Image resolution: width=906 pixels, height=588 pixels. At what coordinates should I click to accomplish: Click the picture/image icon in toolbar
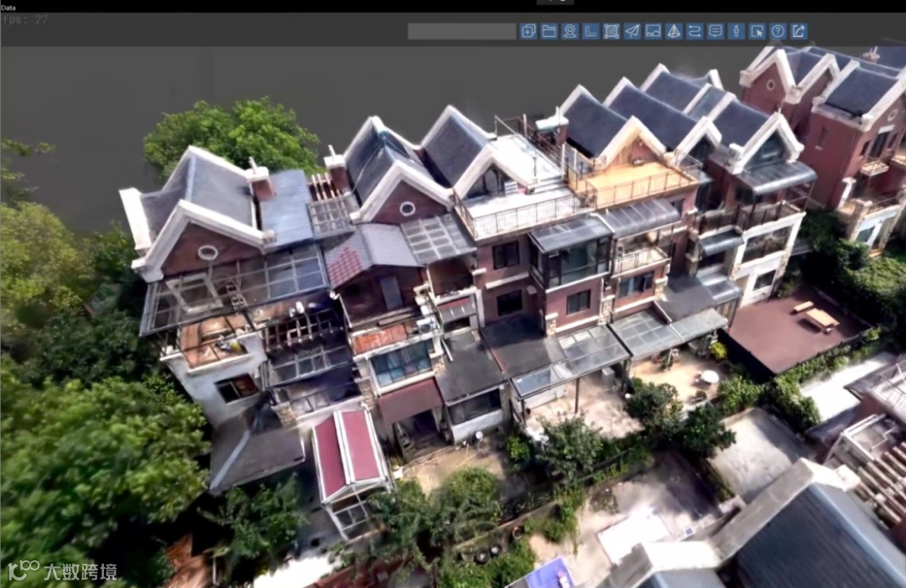pyautogui.click(x=653, y=31)
